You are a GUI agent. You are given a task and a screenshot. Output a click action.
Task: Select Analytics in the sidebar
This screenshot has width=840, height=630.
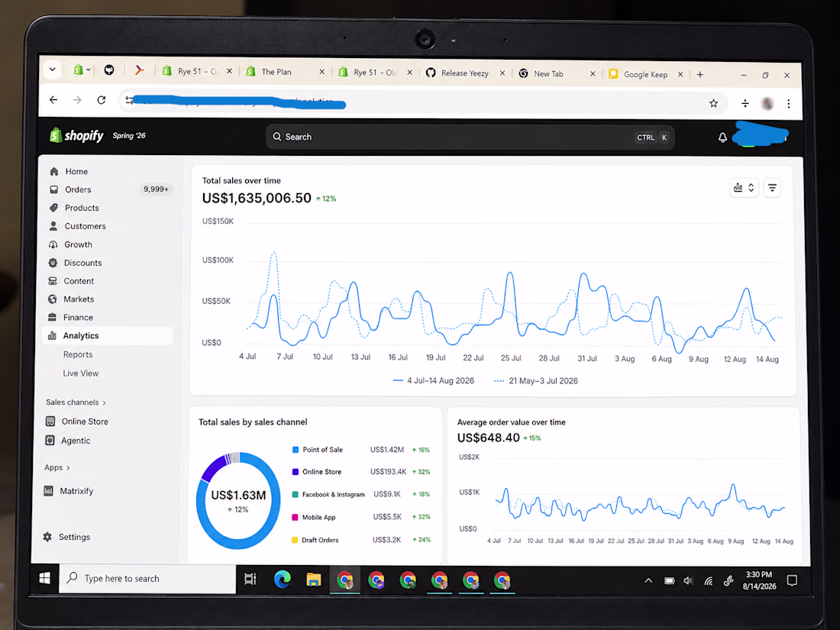[x=108, y=335]
